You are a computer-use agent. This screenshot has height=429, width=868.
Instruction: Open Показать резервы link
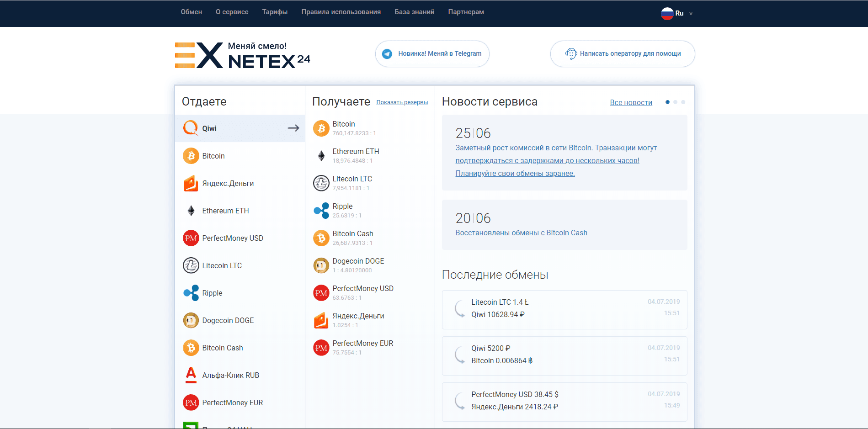tap(402, 102)
